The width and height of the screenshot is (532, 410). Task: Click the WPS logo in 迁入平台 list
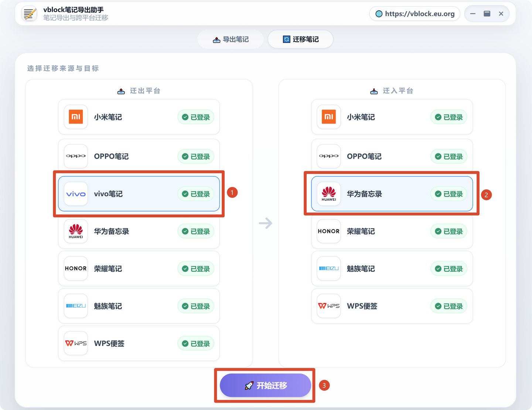pyautogui.click(x=329, y=306)
